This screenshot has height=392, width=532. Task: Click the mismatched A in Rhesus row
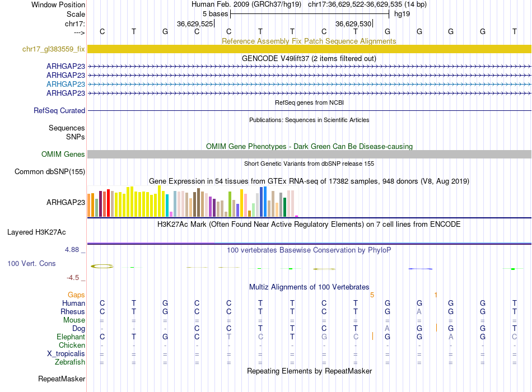pos(419,311)
